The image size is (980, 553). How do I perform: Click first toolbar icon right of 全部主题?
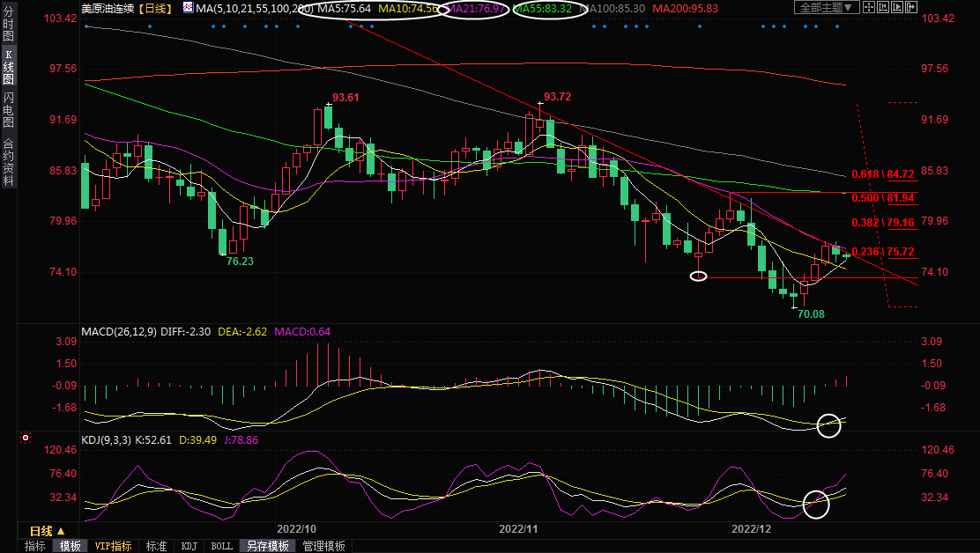tap(870, 8)
